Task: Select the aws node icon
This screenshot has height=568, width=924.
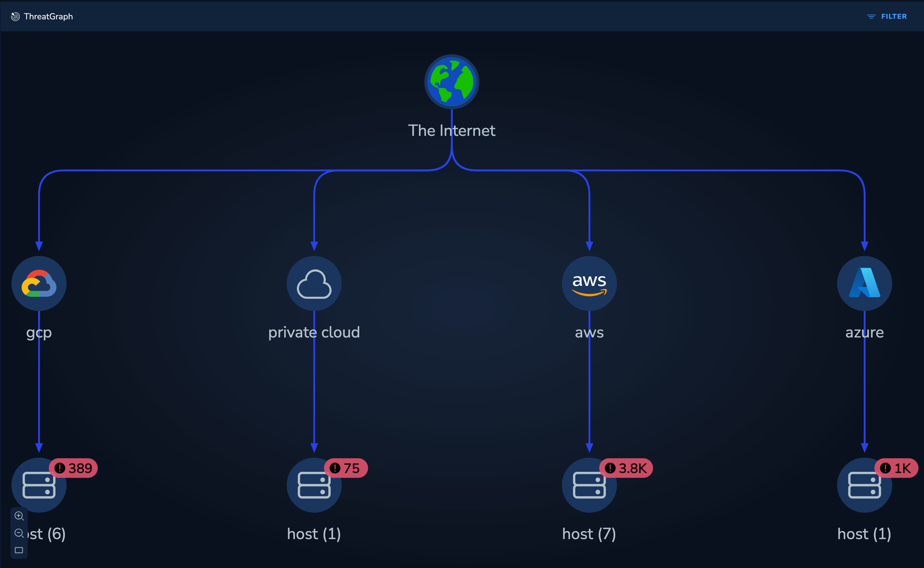Action: [x=589, y=284]
